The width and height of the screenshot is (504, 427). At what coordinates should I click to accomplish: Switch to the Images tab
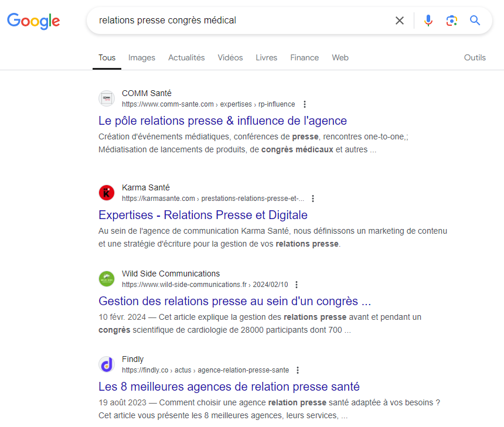tap(141, 58)
